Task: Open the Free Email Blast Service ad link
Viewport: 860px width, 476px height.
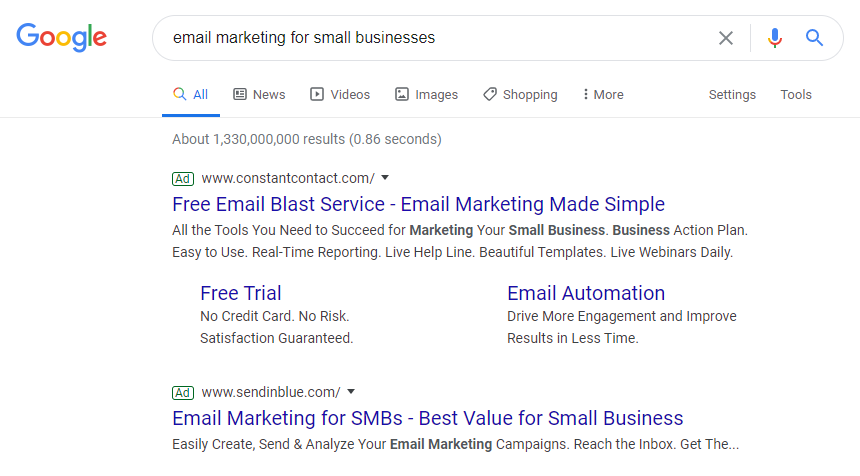Action: click(418, 204)
